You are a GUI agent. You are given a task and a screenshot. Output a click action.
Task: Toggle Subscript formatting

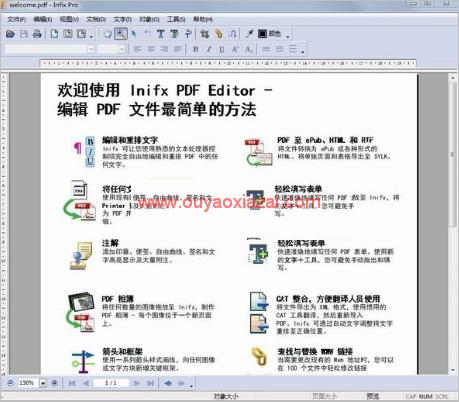click(249, 49)
